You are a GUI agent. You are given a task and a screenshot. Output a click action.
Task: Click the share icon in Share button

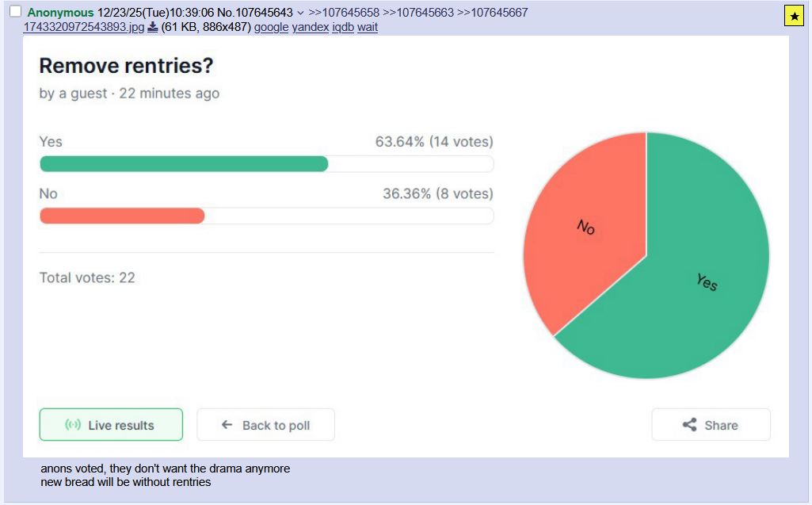point(689,425)
